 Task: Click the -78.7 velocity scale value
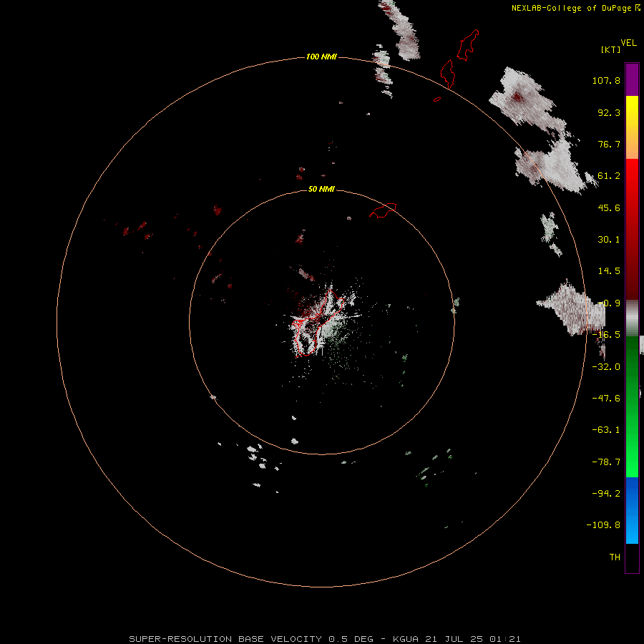[x=606, y=462]
